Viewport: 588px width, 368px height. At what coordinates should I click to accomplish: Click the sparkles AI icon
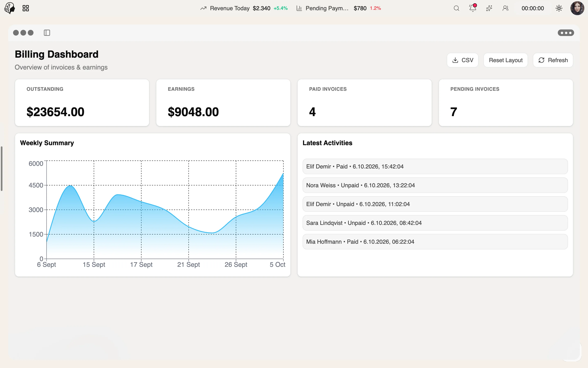coord(489,8)
